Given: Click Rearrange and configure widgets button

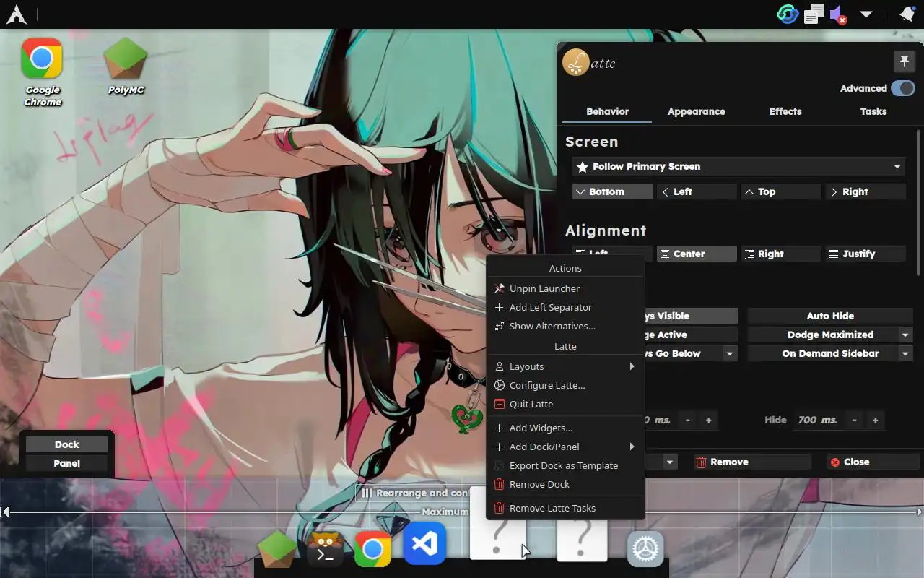Looking at the screenshot, I should tap(414, 493).
